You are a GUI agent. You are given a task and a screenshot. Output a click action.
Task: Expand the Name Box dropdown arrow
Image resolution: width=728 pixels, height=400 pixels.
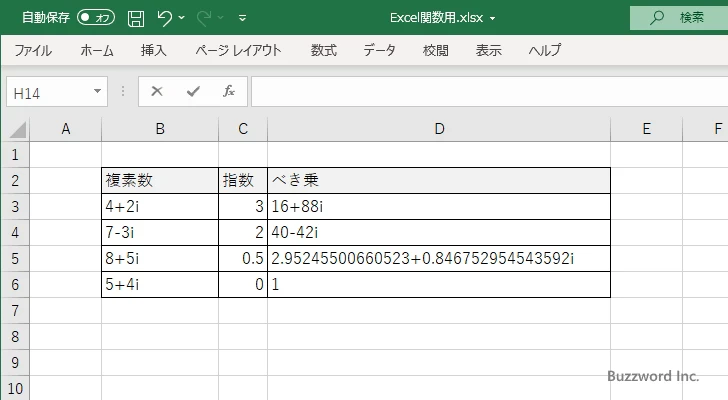(x=98, y=91)
